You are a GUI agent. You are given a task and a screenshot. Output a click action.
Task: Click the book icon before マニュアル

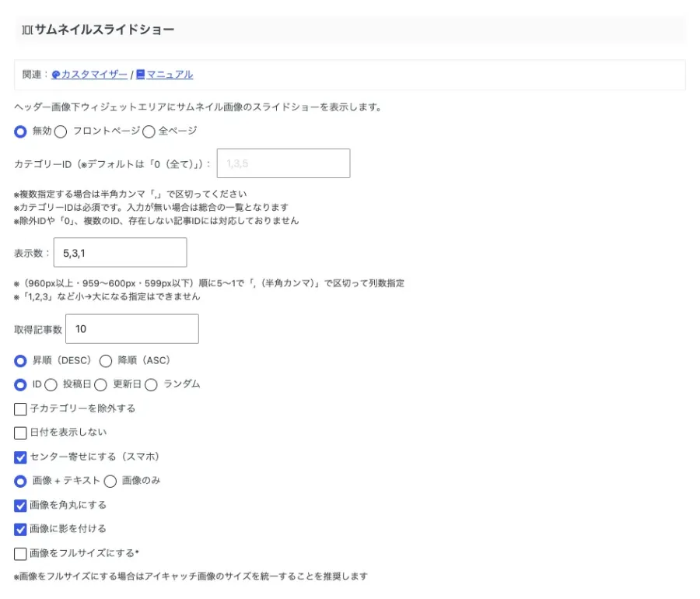point(141,74)
